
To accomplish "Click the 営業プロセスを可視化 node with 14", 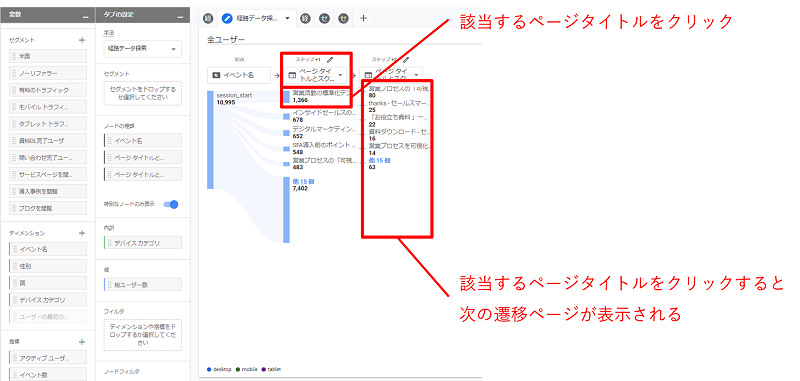I will coord(398,149).
